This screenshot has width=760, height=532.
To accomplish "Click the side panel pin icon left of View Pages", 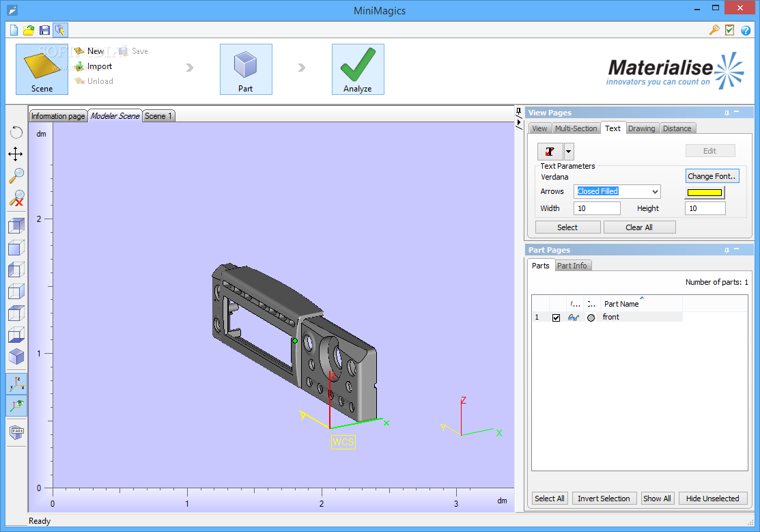I will 519,111.
